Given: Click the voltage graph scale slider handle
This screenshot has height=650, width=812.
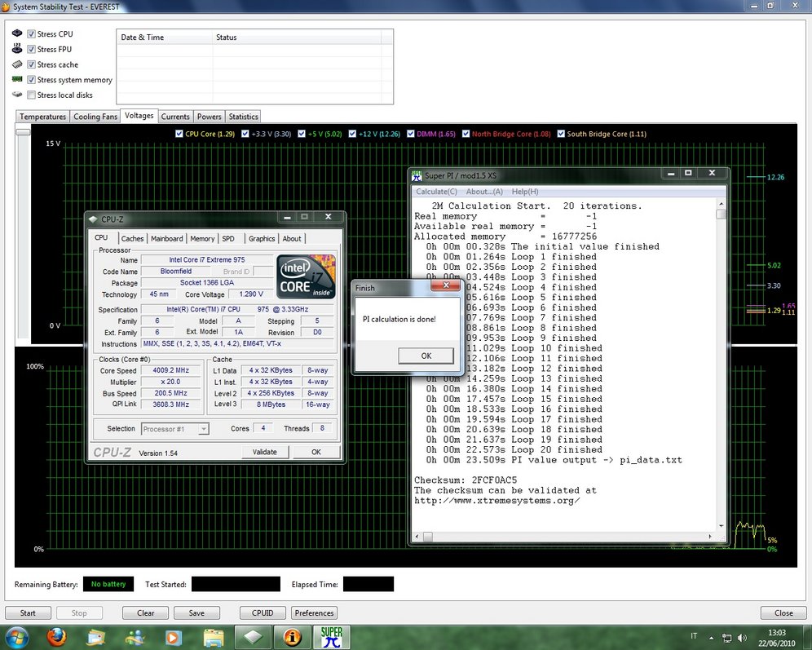Looking at the screenshot, I should pyautogui.click(x=23, y=131).
